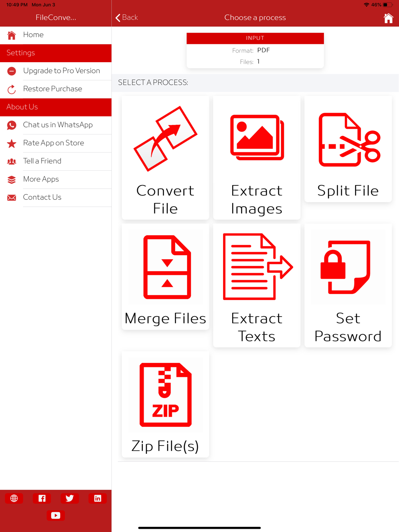Open Home in the sidebar menu
The image size is (399, 532).
(x=56, y=35)
